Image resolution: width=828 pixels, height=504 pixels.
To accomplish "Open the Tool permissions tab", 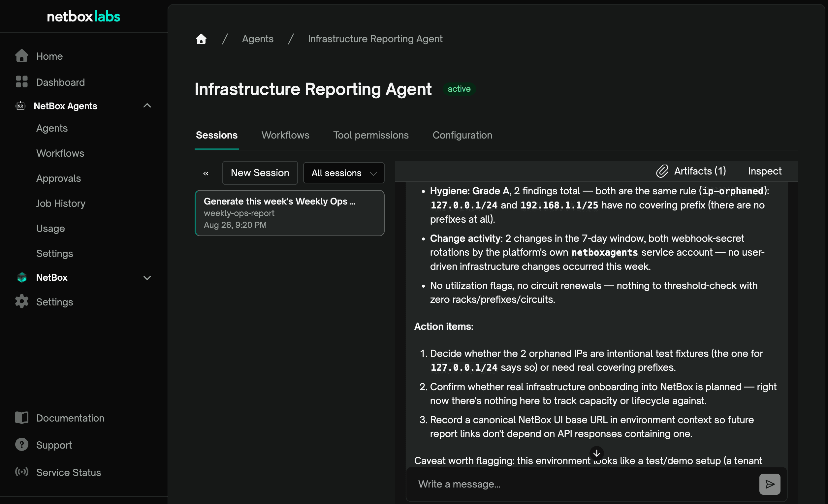I will click(x=371, y=135).
